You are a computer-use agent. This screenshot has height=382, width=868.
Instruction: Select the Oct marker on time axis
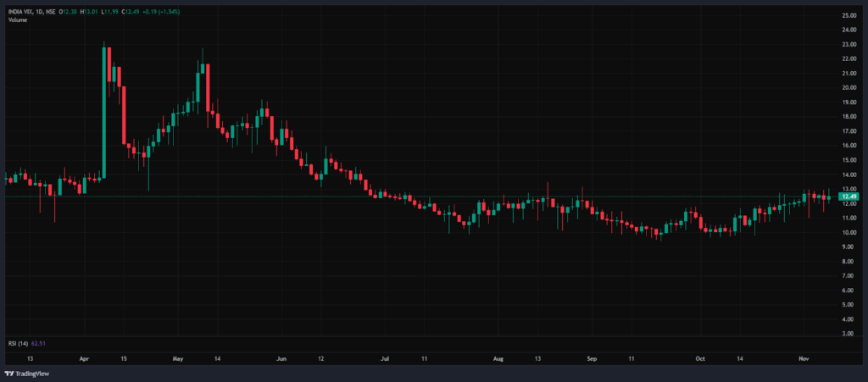click(x=701, y=359)
